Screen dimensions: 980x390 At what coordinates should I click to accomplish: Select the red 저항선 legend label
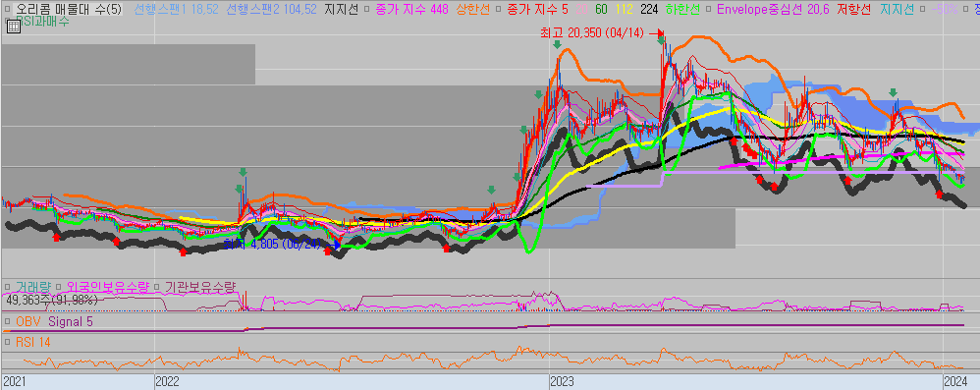point(853,10)
